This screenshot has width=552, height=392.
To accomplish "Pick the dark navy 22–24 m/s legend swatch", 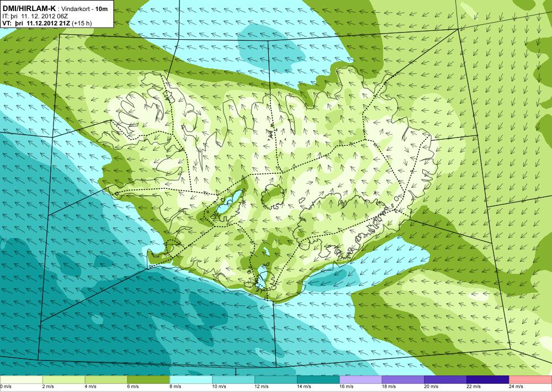I will tap(488, 379).
